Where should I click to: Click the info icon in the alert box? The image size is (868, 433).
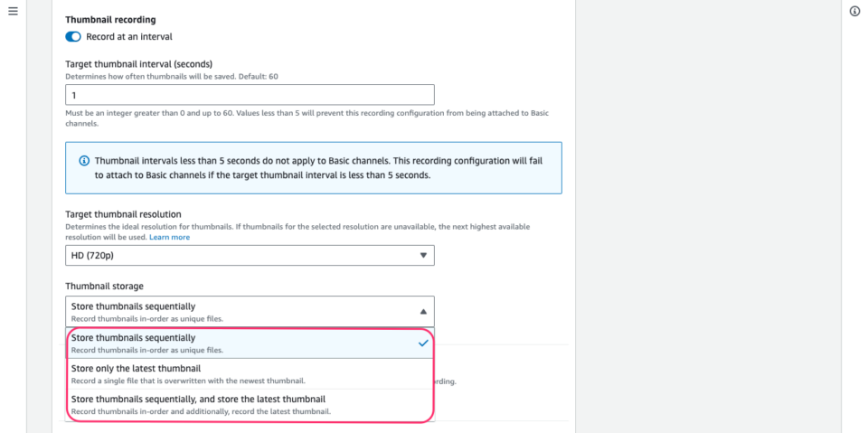click(x=84, y=161)
